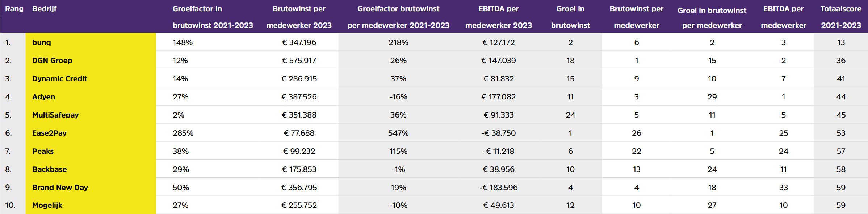Select MultiSafepay in the company column
This screenshot has height=214, width=868.
click(55, 115)
